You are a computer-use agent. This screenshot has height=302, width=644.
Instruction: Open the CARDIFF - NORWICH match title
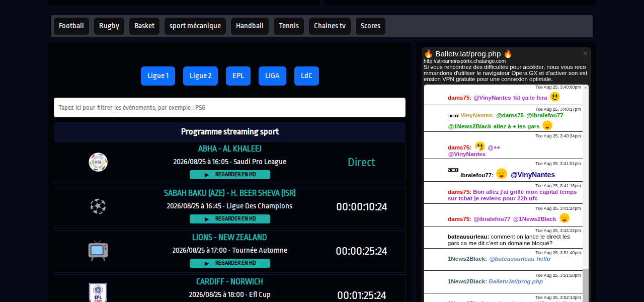tap(229, 282)
